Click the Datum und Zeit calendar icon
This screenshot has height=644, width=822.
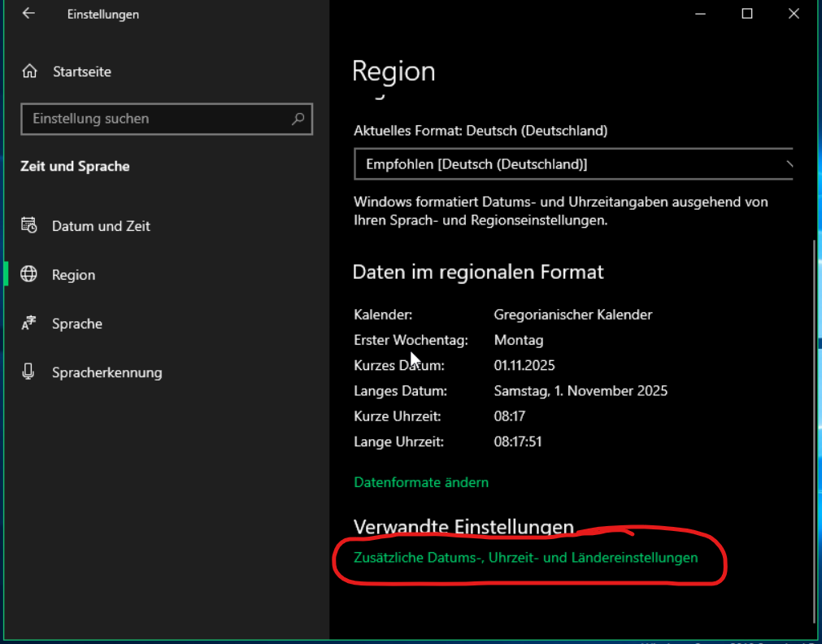[x=29, y=226]
